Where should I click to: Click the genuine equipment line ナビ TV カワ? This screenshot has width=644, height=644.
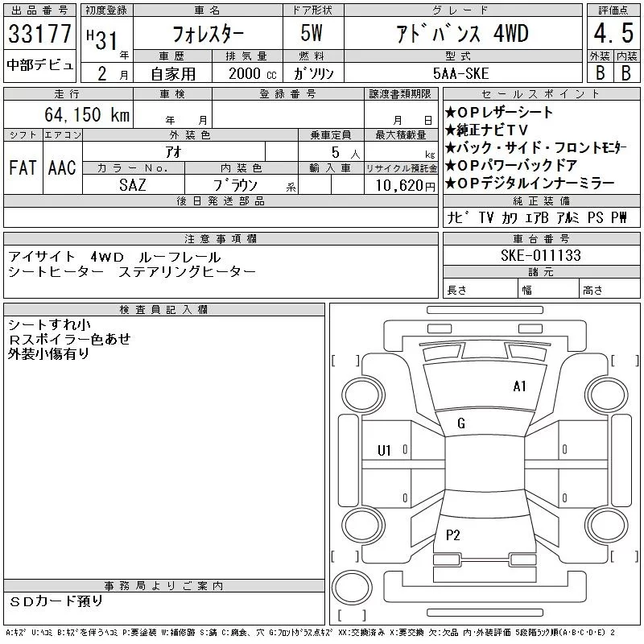(537, 217)
